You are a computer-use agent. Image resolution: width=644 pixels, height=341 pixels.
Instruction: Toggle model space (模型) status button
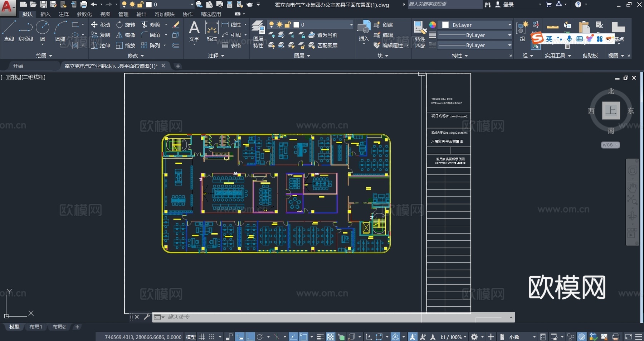point(191,337)
